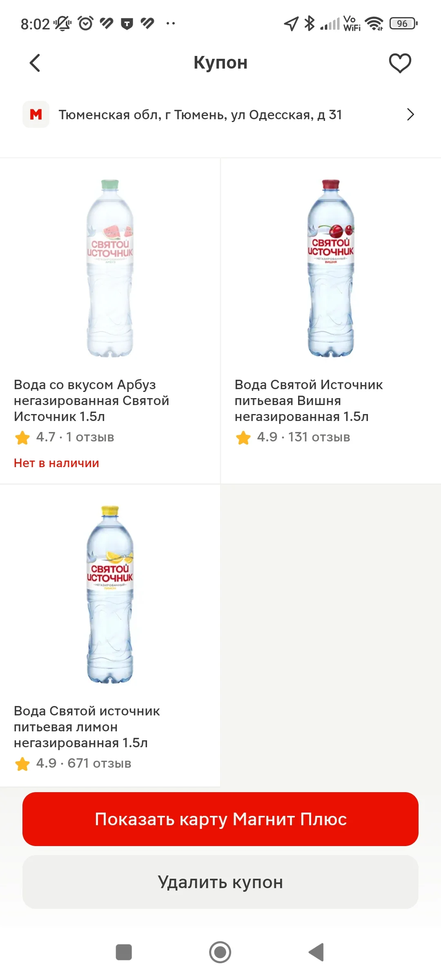Tap Показать карту Магнит Плюс button
441x980 pixels.
[x=220, y=819]
